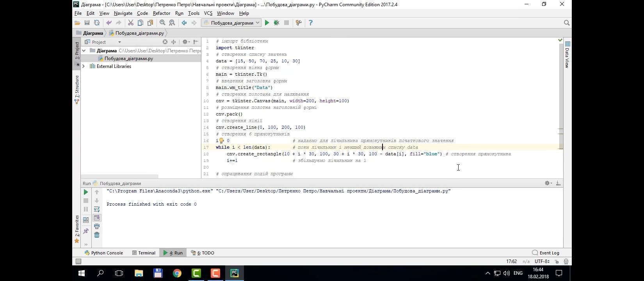Open Find with the magnifier toolbar icon
Image resolution: width=644 pixels, height=281 pixels.
[162, 23]
